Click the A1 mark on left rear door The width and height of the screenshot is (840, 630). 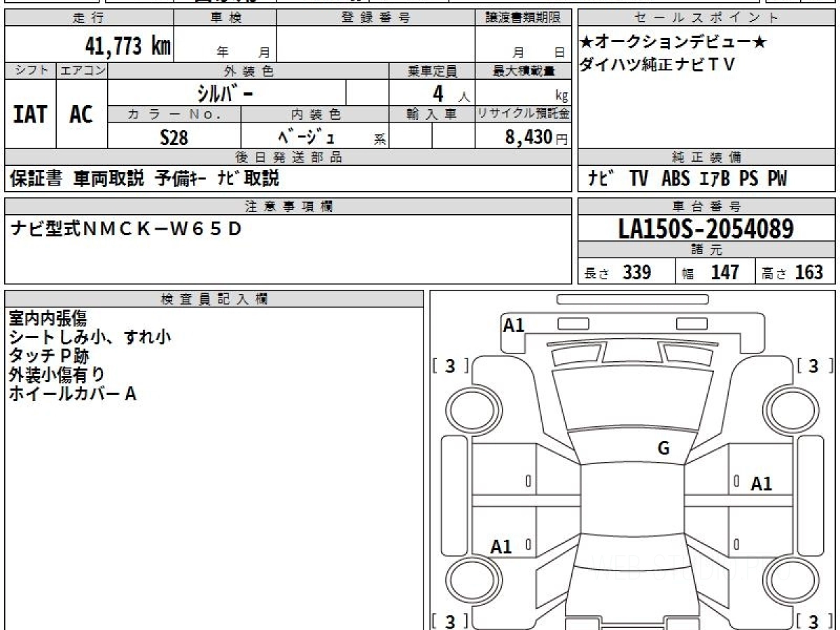coord(501,547)
